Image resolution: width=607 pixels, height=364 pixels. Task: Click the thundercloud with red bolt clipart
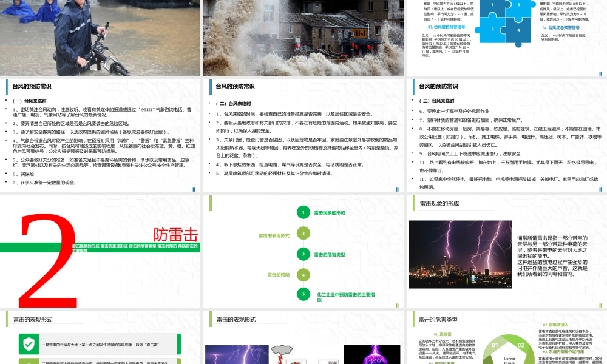click(x=281, y=355)
